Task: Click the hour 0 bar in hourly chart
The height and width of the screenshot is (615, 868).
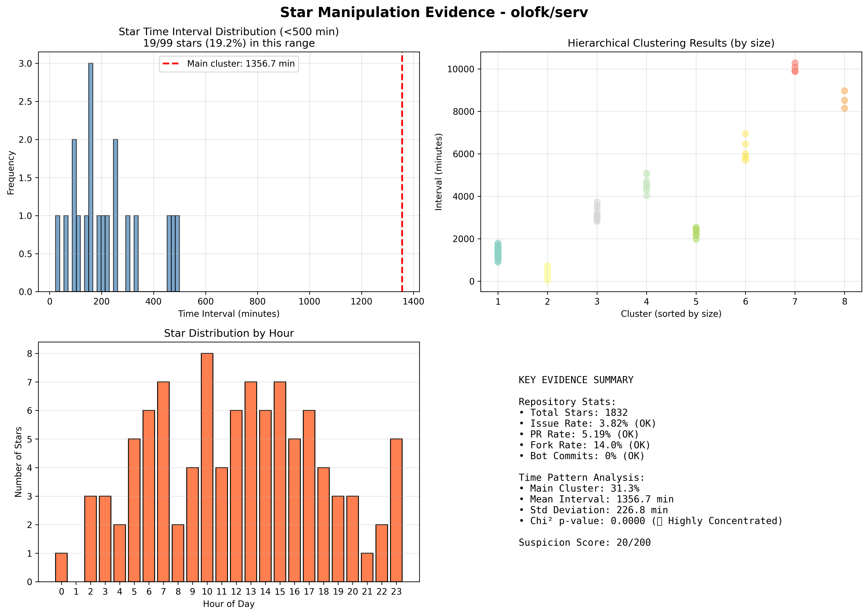Action: point(61,567)
